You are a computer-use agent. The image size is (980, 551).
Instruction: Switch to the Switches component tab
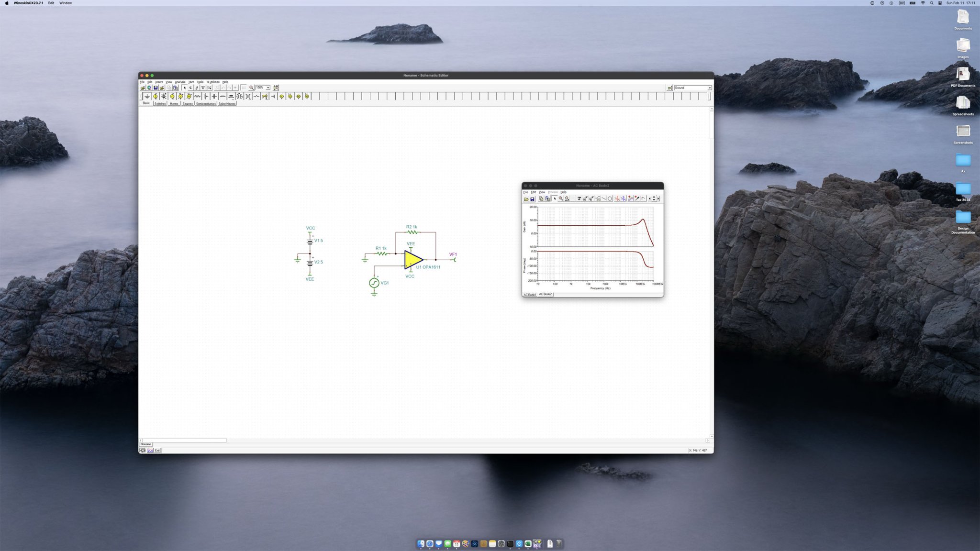click(x=160, y=103)
